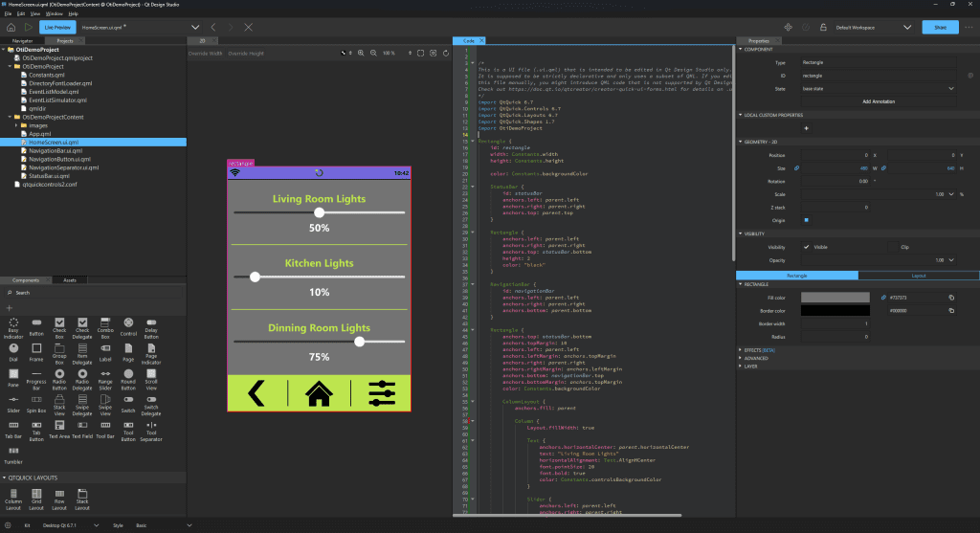Enable the Clip checkbox
The image size is (980, 533).
pos(893,247)
